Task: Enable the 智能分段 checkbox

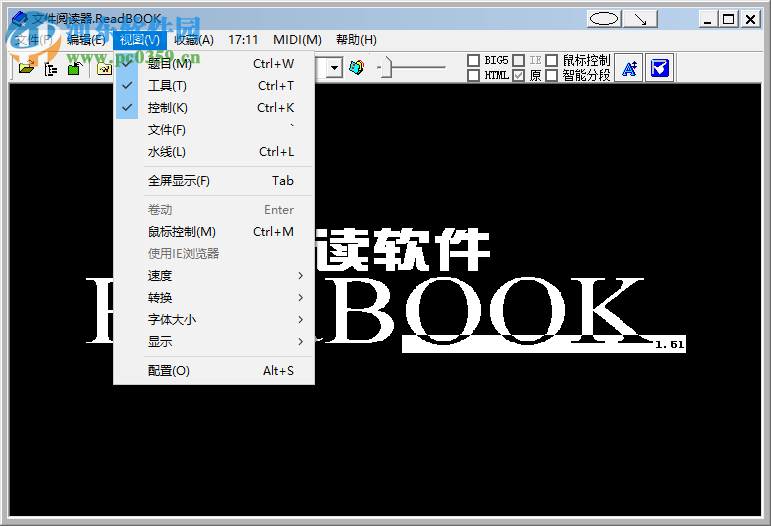Action: pyautogui.click(x=552, y=75)
